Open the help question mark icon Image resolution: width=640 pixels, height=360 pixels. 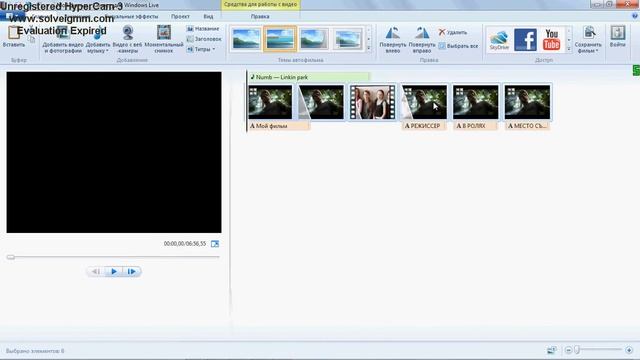point(635,16)
